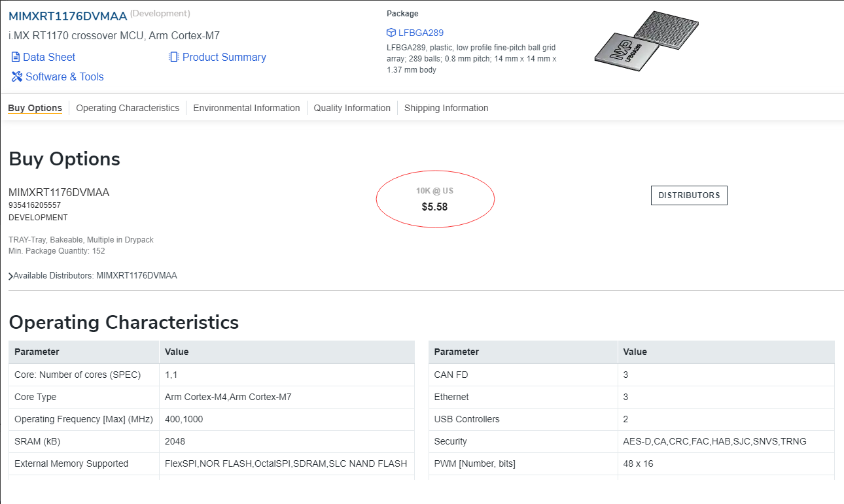Switch to the Buy Options tab
This screenshot has height=504, width=844.
pos(35,108)
